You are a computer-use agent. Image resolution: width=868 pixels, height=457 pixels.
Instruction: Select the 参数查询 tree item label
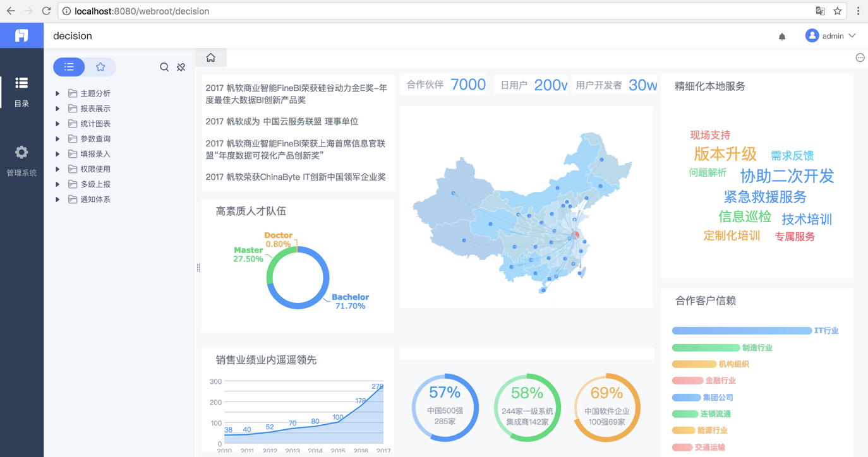(95, 139)
